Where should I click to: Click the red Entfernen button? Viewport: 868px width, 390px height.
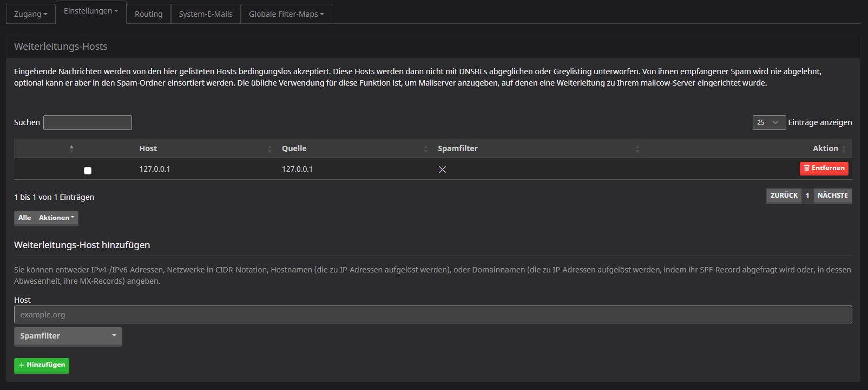click(x=824, y=168)
